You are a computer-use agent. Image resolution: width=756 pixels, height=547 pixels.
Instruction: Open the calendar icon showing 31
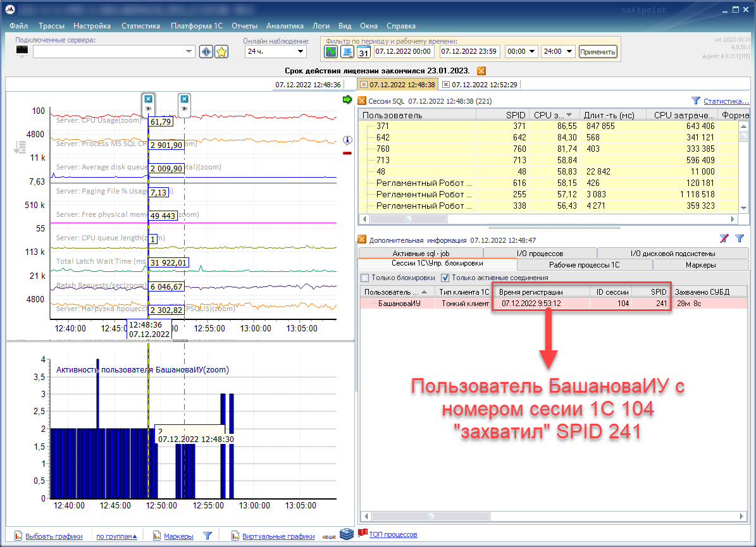(x=364, y=52)
